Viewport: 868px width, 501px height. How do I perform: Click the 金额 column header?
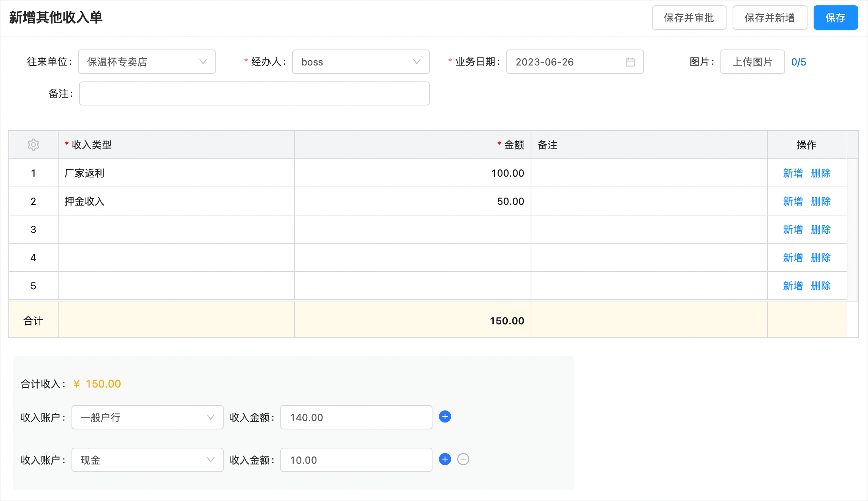click(x=413, y=145)
